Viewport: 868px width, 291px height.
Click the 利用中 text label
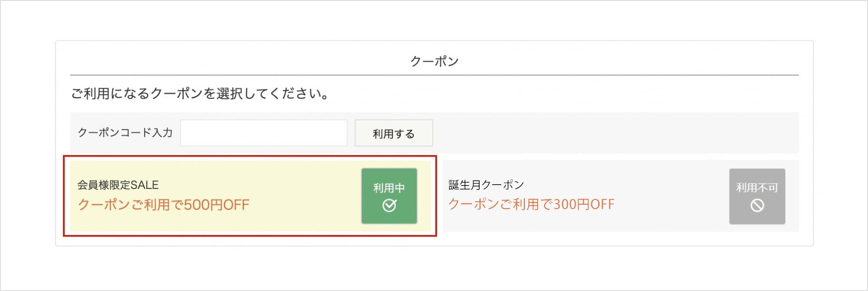pyautogui.click(x=389, y=188)
